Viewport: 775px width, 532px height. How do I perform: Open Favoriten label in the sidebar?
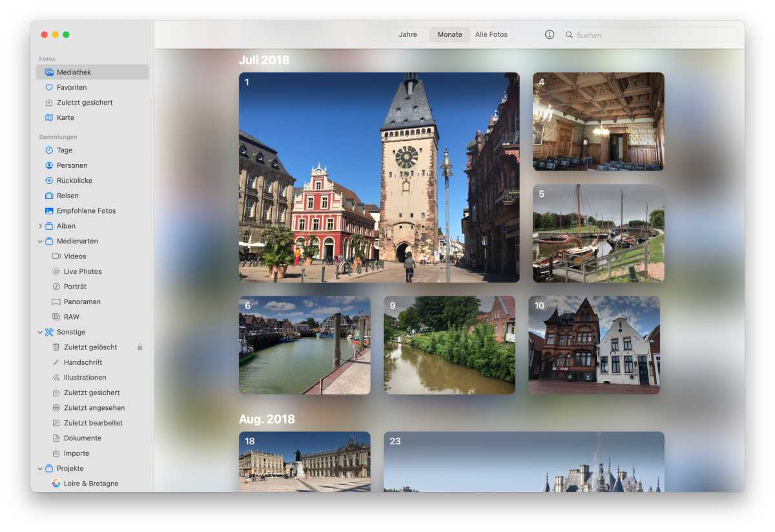[x=72, y=87]
